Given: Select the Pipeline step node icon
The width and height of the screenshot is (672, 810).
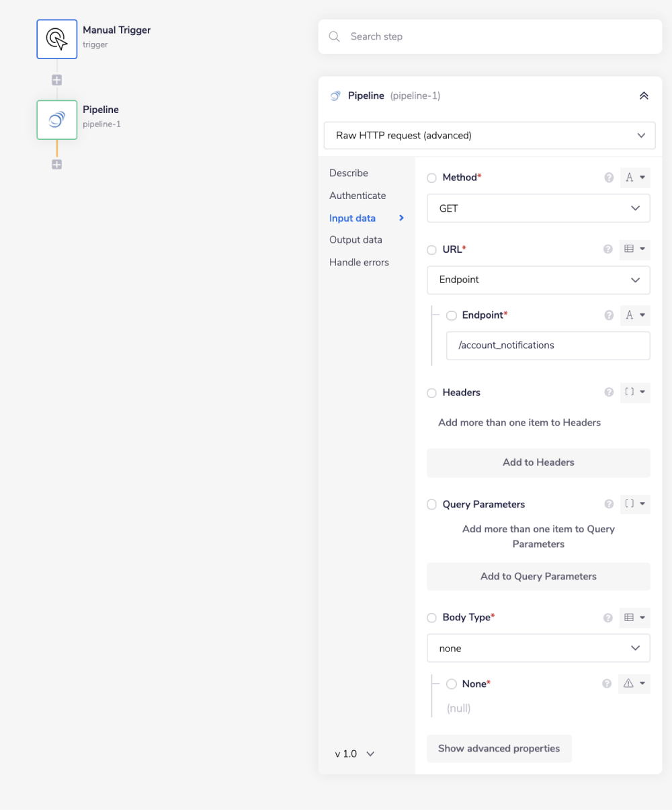Looking at the screenshot, I should [57, 120].
